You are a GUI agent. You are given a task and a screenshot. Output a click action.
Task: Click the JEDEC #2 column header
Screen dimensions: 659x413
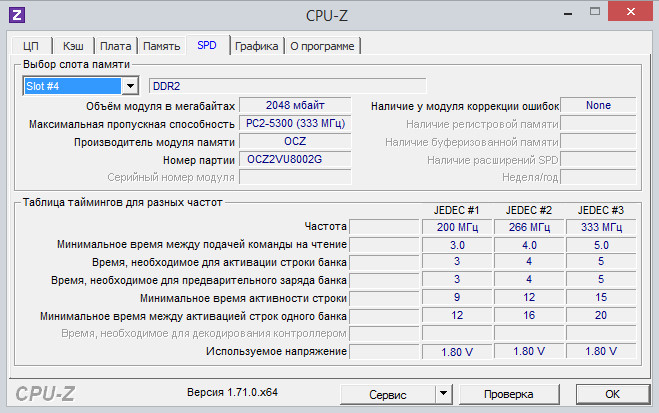529,210
